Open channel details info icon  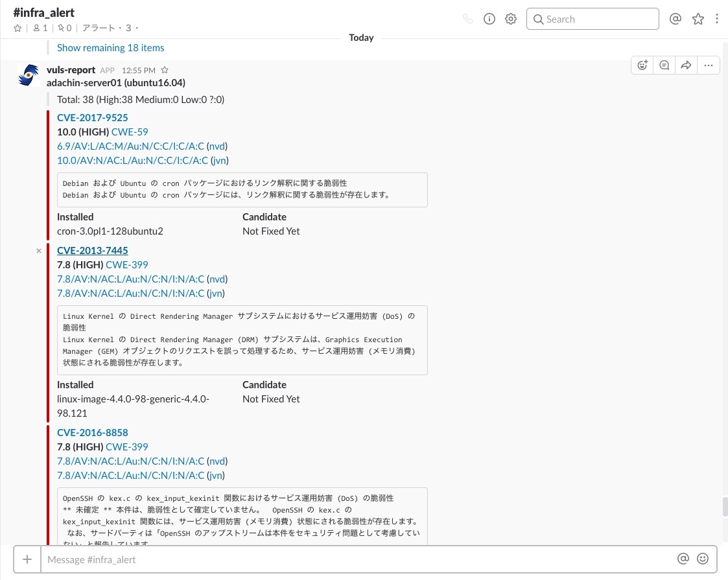coord(489,19)
